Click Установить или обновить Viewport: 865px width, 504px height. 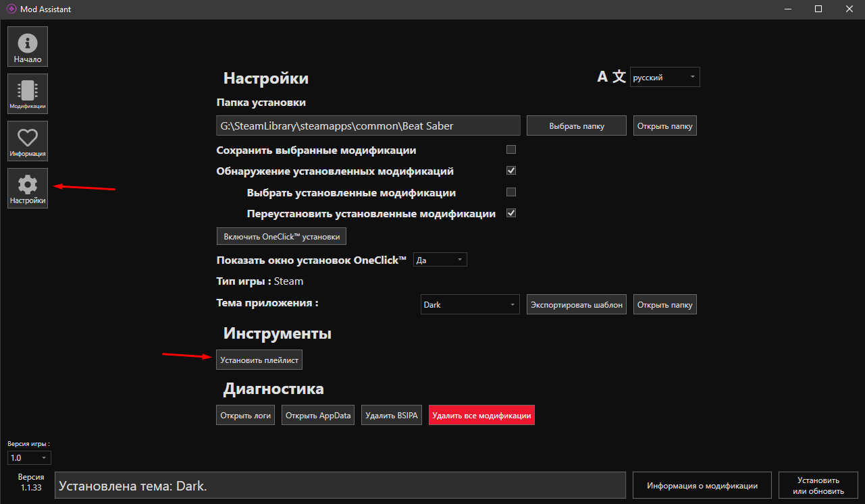click(817, 484)
